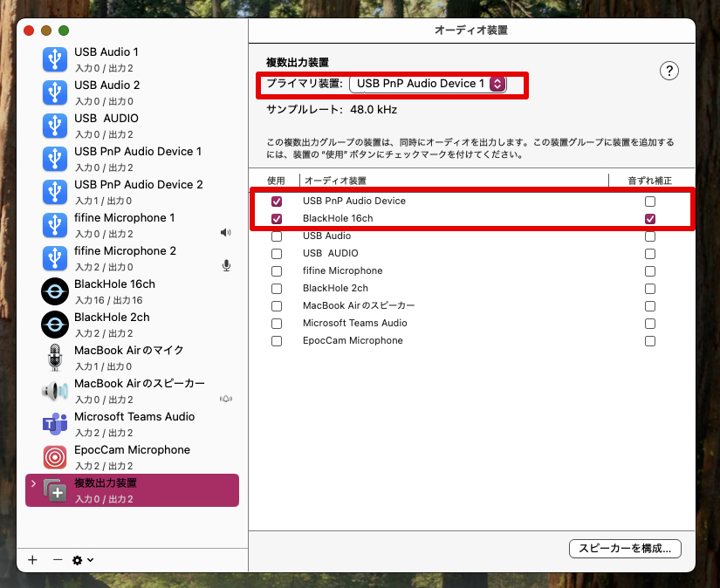This screenshot has height=588, width=720.
Task: Enable use checkbox for EpocCam Microphone
Action: point(277,341)
